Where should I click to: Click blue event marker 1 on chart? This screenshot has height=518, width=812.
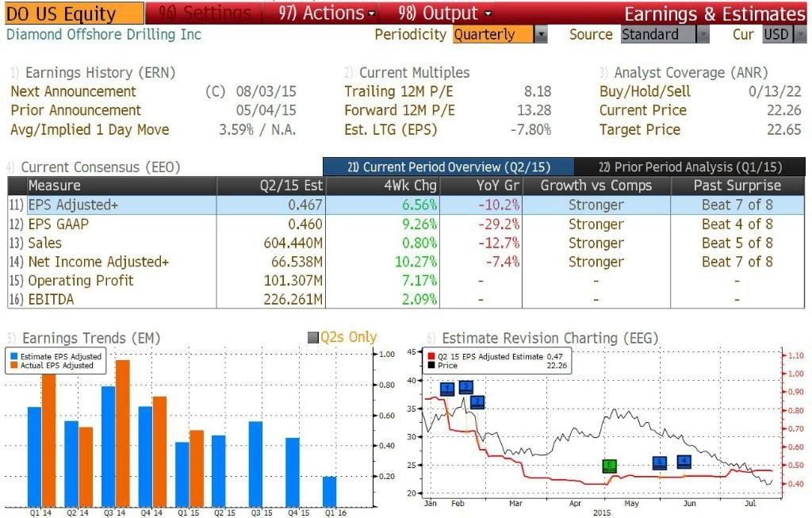tap(447, 389)
